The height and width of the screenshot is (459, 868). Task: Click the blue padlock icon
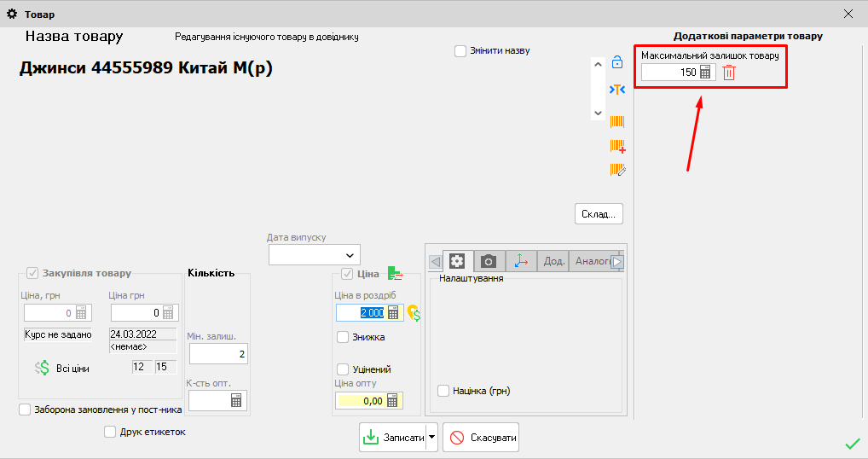(617, 62)
